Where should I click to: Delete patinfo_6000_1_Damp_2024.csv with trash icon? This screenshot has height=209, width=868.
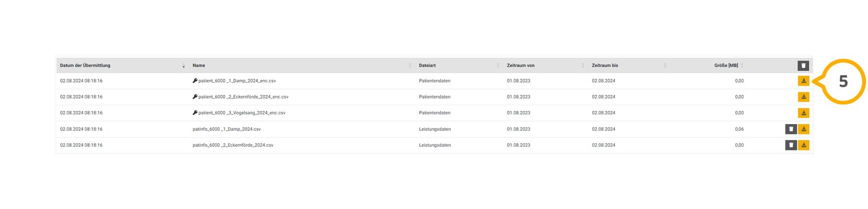point(791,129)
